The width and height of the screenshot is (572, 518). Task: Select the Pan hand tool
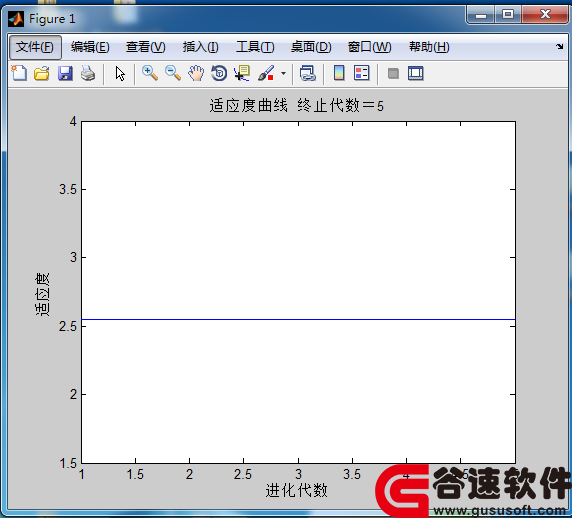click(196, 73)
